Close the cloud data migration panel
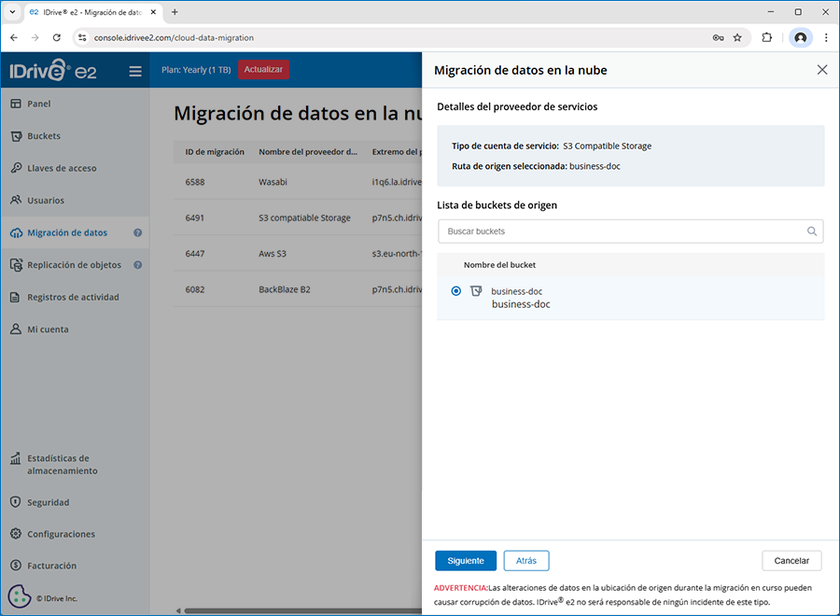The height and width of the screenshot is (616, 840). pos(821,70)
